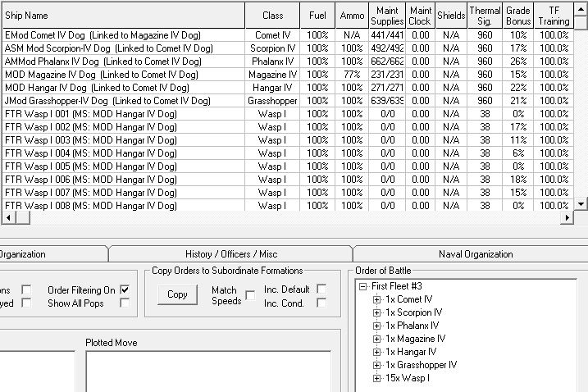Click the horizontal scrollbar thumb
588x392 pixels.
22,217
